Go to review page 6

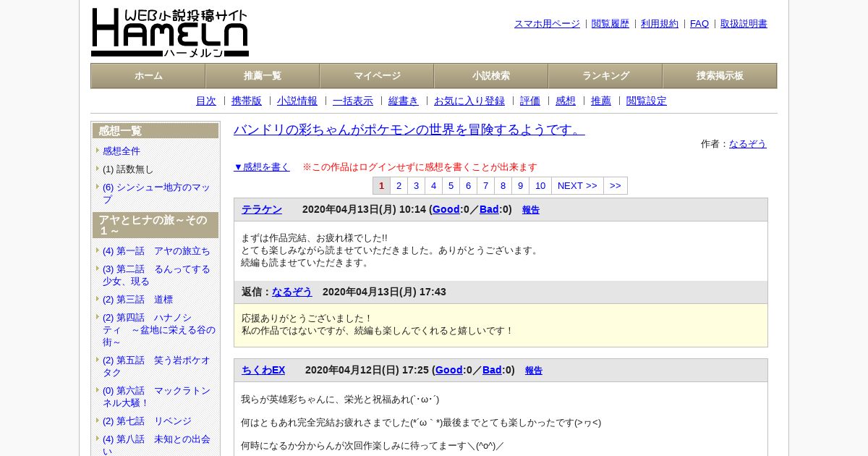click(x=468, y=185)
